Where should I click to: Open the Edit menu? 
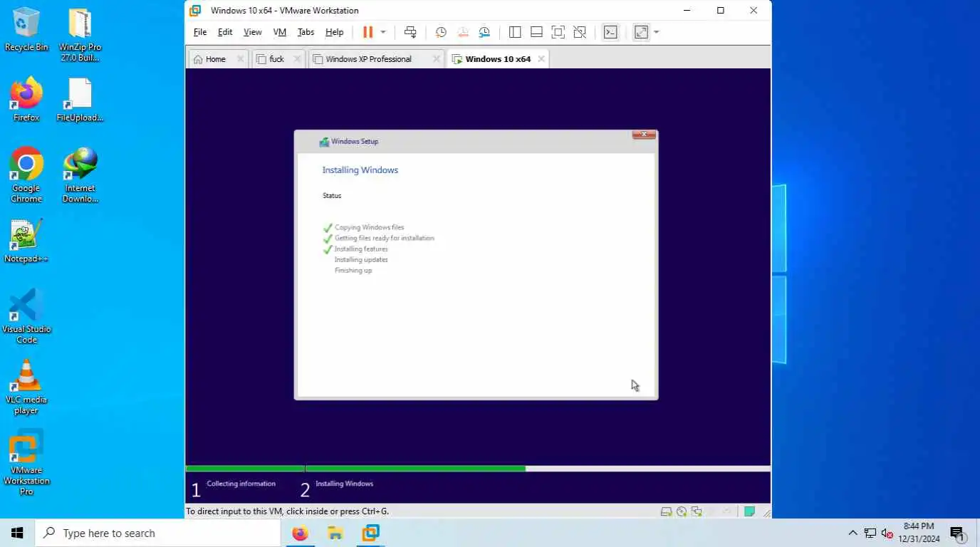pyautogui.click(x=225, y=32)
